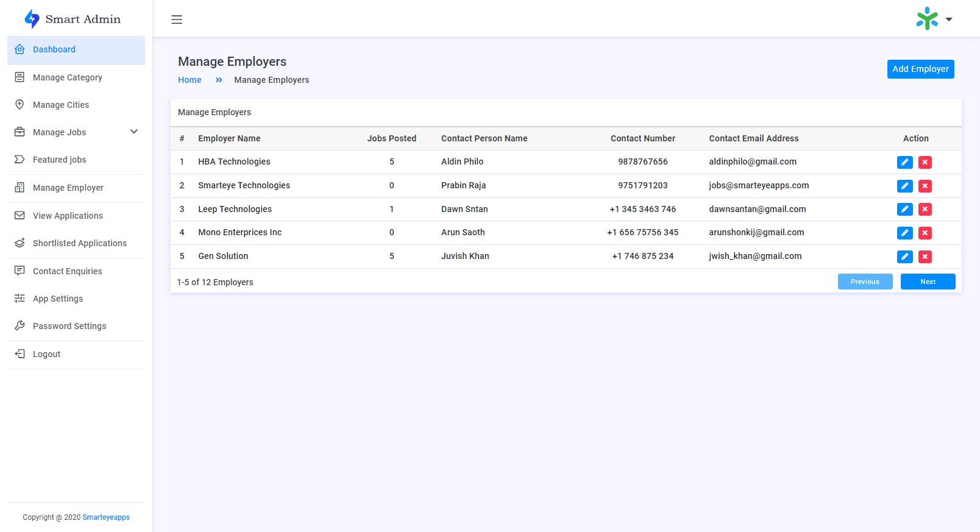Delete the Mono Enterprices Inc row

(x=925, y=233)
